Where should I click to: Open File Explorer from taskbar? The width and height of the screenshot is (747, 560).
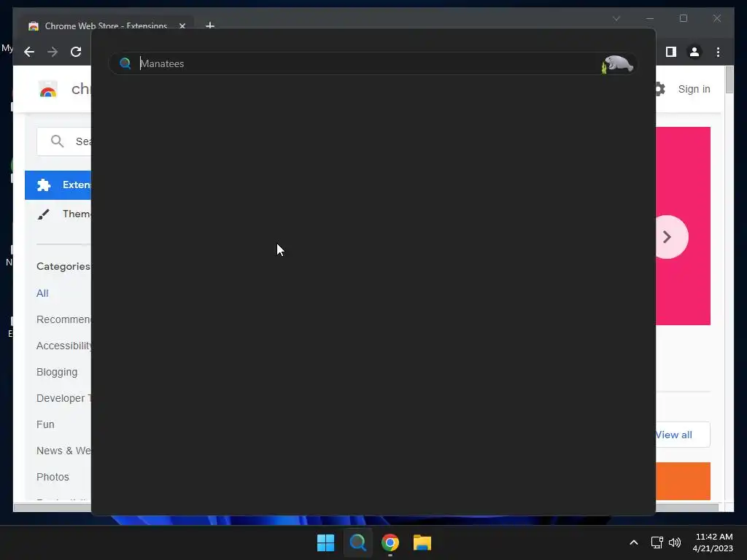point(422,542)
